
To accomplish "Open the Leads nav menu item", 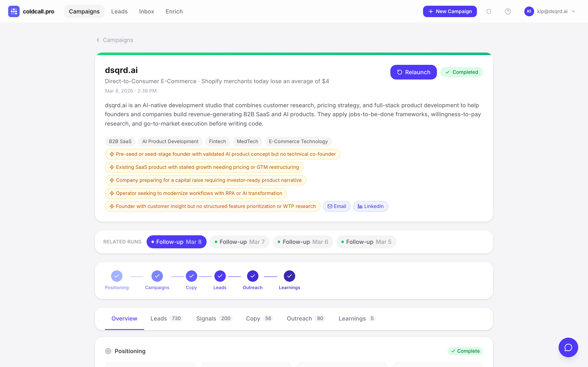I will (x=119, y=11).
